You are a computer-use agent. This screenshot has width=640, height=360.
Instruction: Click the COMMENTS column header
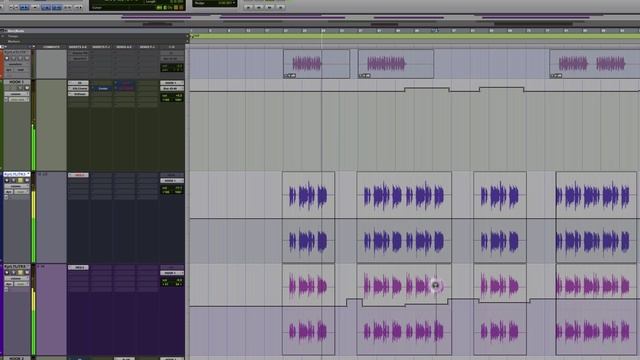[x=51, y=47]
